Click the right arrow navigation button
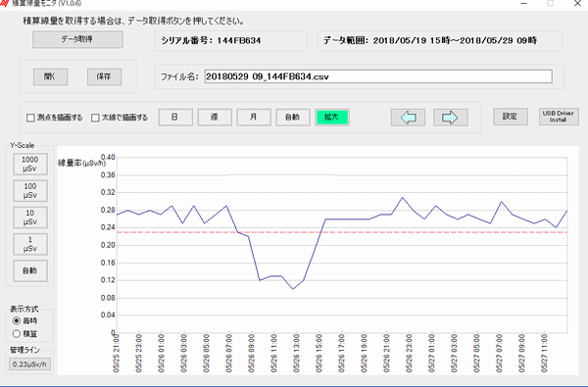The height and width of the screenshot is (387, 588). (x=451, y=118)
